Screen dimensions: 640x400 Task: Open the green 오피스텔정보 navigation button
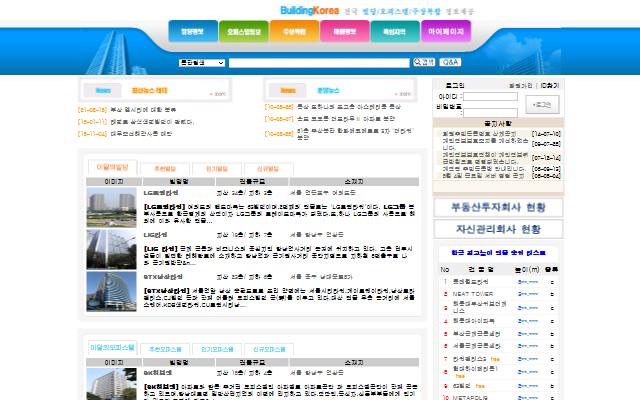point(244,31)
